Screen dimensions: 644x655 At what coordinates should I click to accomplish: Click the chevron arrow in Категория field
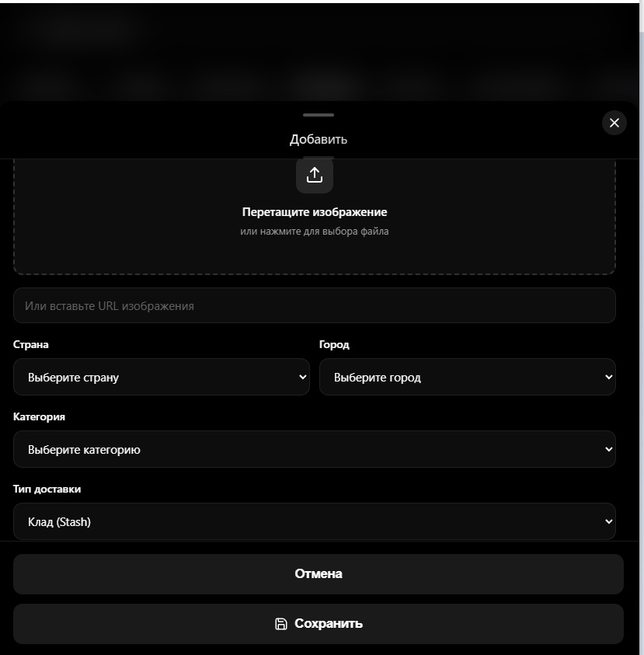coord(608,449)
